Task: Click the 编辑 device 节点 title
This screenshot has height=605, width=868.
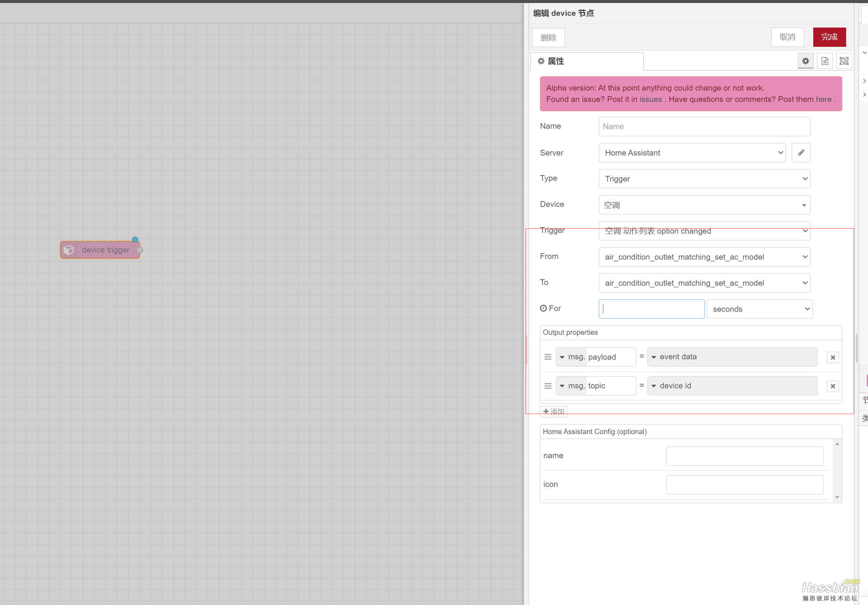Action: 563,13
